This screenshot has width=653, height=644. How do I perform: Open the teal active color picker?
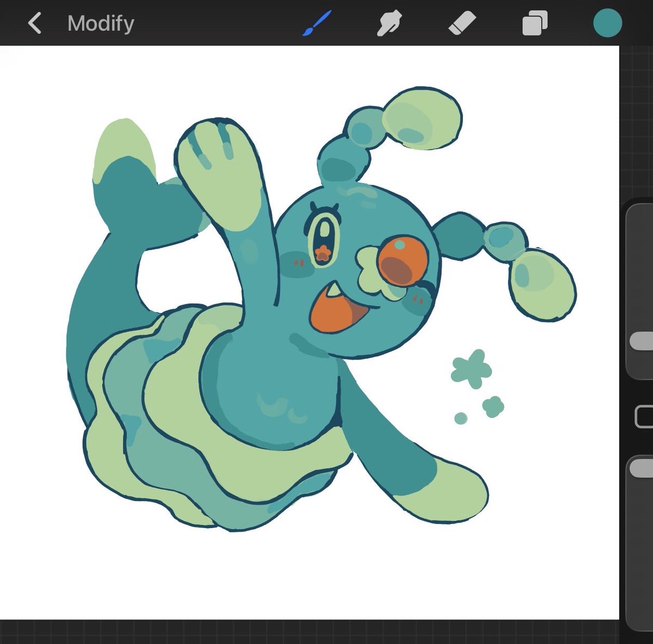[607, 23]
